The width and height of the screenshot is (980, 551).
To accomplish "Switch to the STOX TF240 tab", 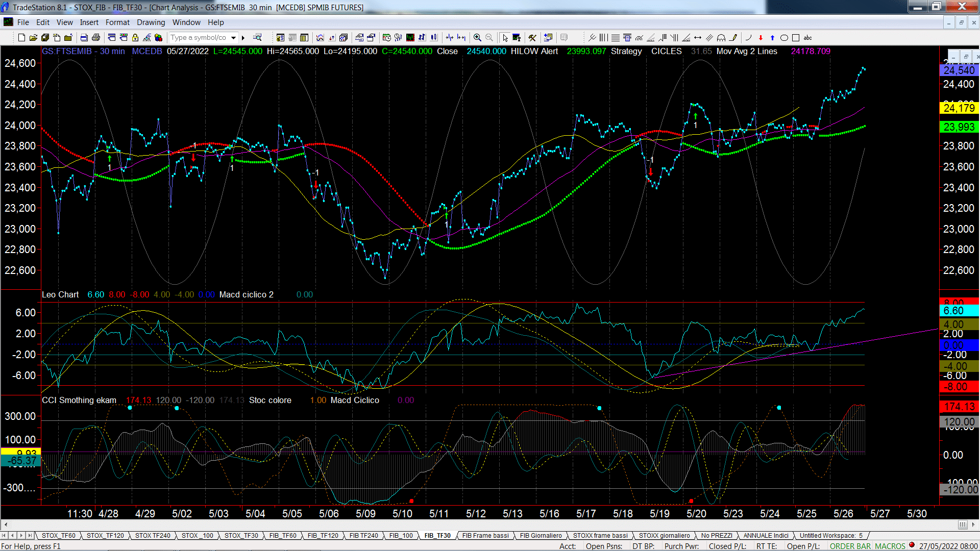I will point(153,535).
